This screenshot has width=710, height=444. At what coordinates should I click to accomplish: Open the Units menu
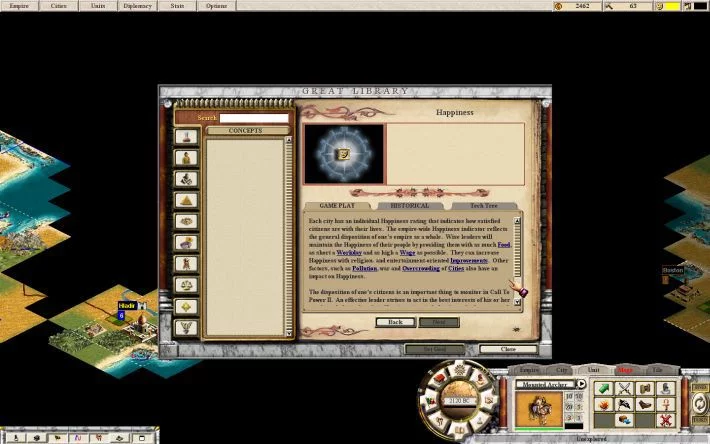[x=98, y=6]
